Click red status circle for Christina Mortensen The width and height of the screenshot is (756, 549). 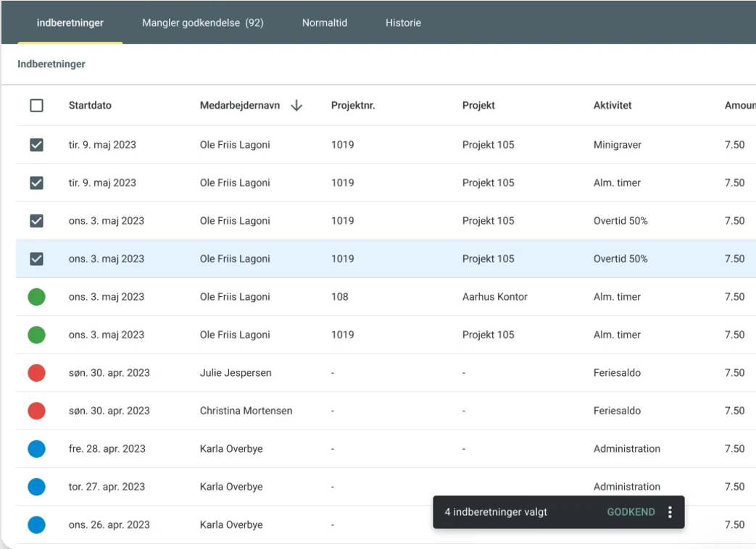click(36, 411)
